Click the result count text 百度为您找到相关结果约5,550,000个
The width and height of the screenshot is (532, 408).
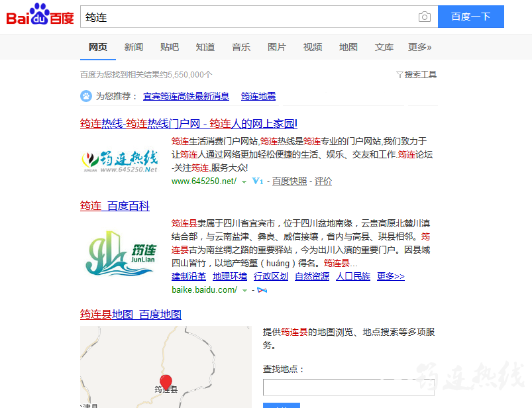tap(146, 75)
